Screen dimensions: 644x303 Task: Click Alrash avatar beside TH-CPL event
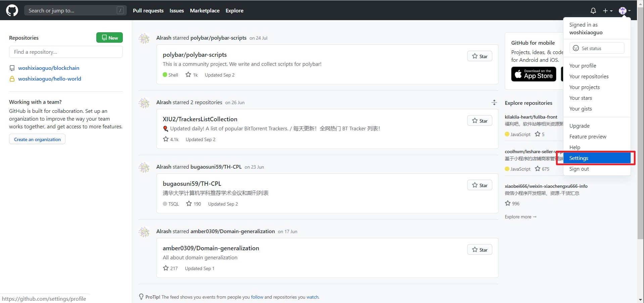(x=144, y=167)
